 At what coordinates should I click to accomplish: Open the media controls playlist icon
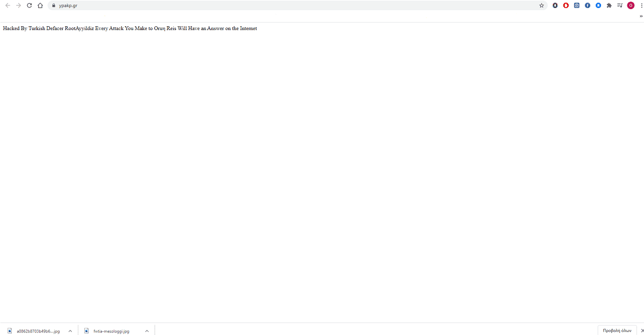pyautogui.click(x=620, y=5)
